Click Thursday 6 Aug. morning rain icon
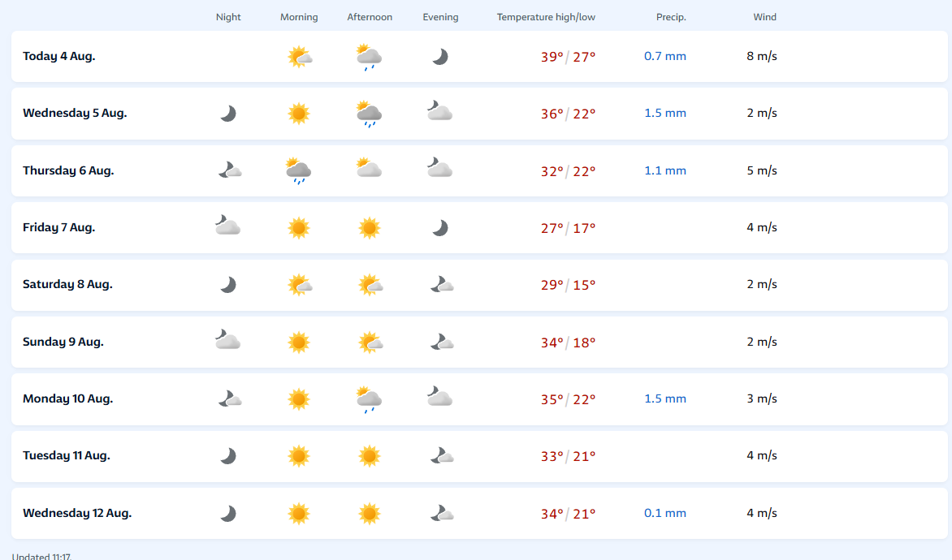 point(298,171)
